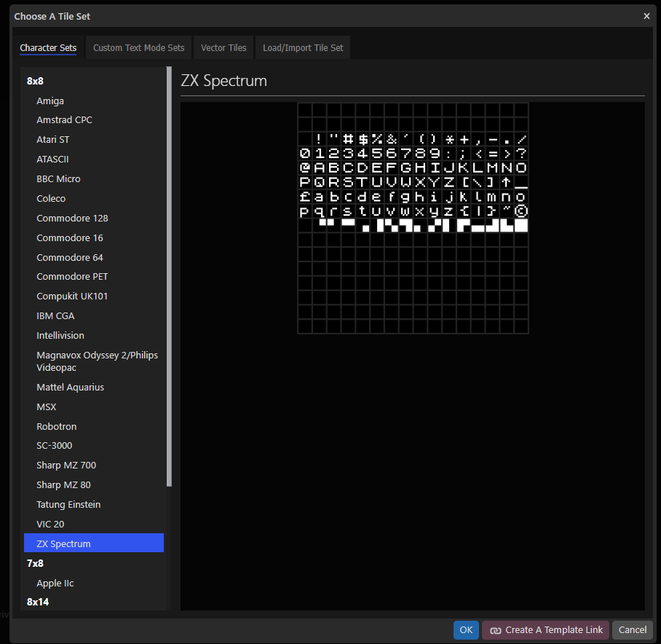
Task: Click the capital Z tile in preview
Action: [x=449, y=182]
